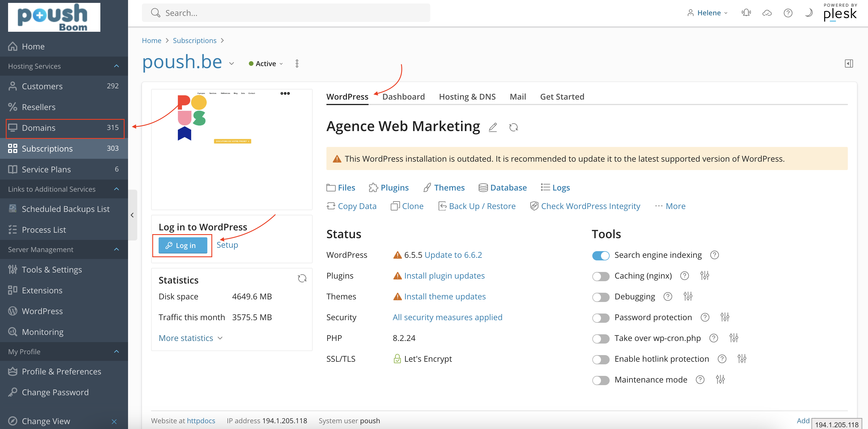The width and height of the screenshot is (868, 429).
Task: Click the edit pencil icon beside site title
Action: [x=493, y=127]
